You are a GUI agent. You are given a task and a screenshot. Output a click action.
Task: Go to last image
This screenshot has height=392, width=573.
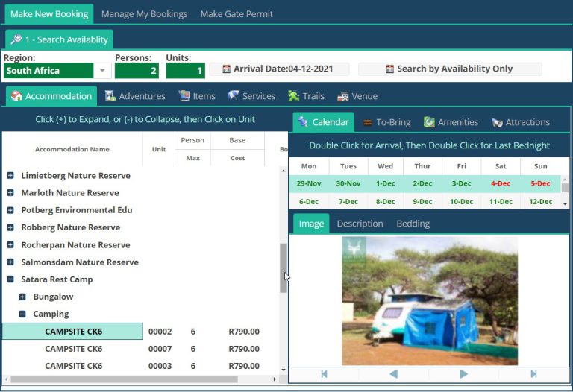pyautogui.click(x=533, y=374)
